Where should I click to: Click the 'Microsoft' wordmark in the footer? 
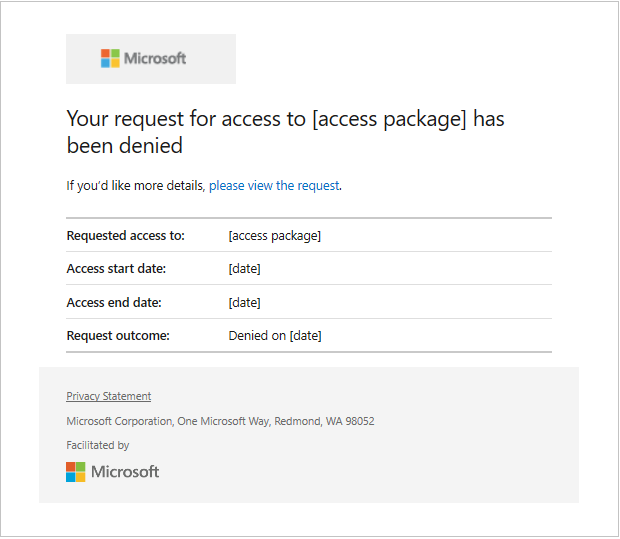(125, 472)
